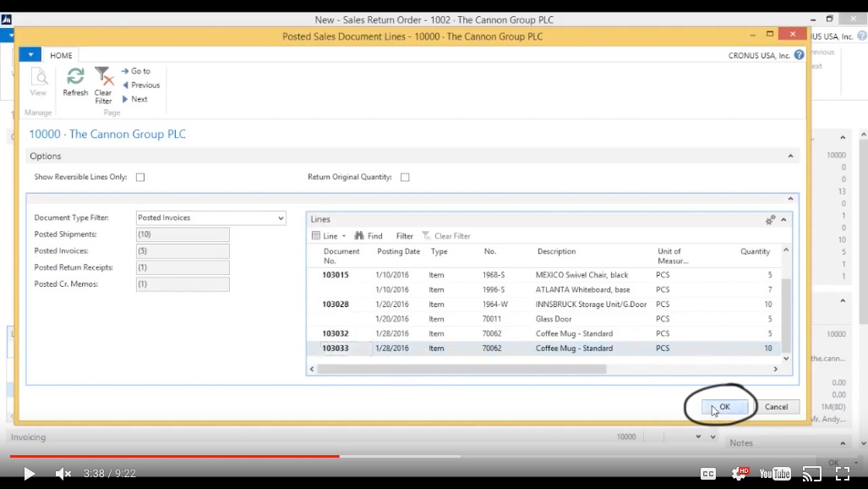Screen dimensions: 868x489
Task: Click Go to in the Page group
Action: 135,71
